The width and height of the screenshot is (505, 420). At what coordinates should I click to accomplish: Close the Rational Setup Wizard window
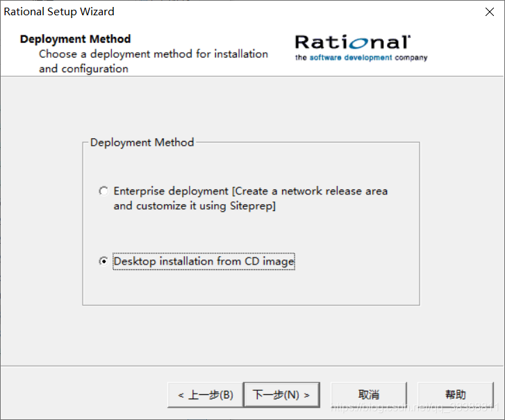click(x=490, y=12)
